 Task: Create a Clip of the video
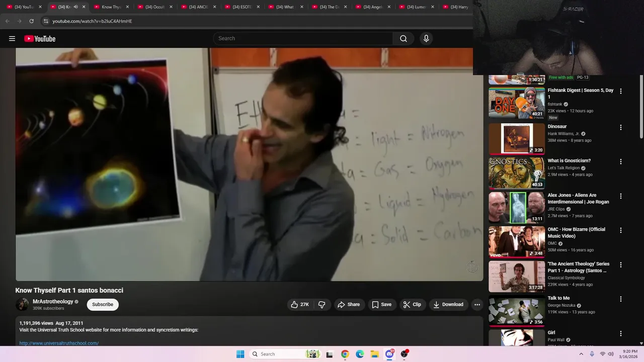412,305
